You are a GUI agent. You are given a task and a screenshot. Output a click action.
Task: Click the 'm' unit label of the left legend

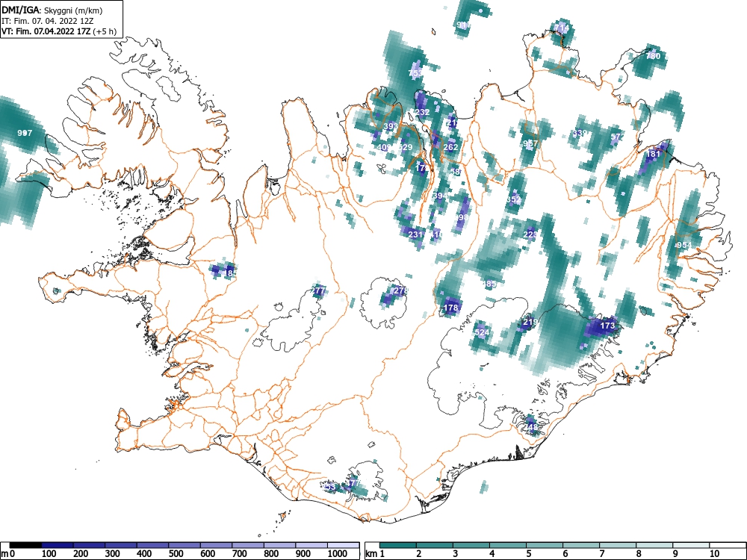tap(4, 554)
